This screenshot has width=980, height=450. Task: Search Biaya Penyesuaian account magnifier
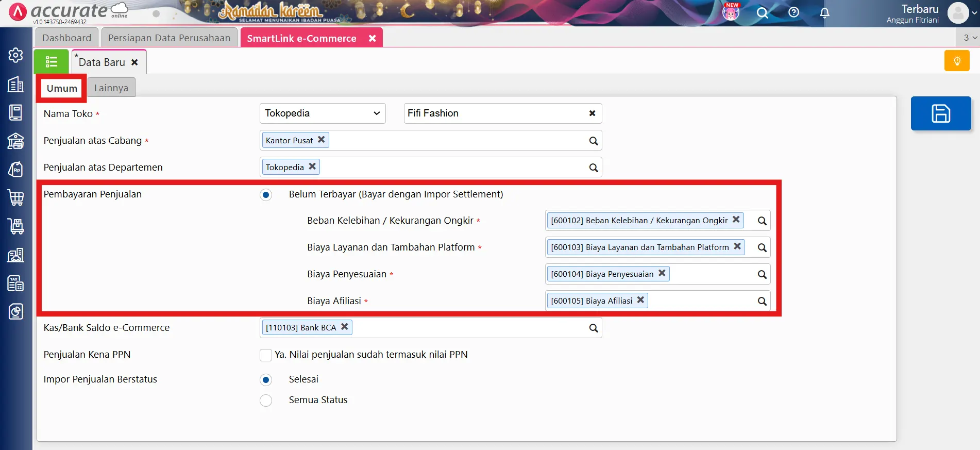762,274
